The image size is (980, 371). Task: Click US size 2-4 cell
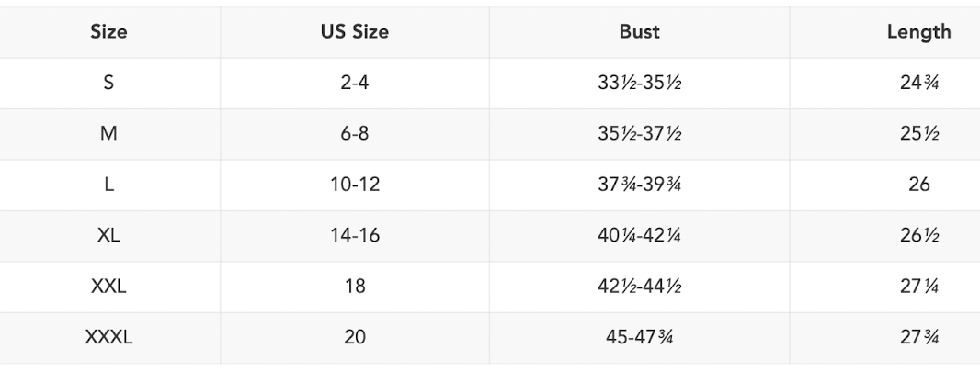[x=354, y=84]
